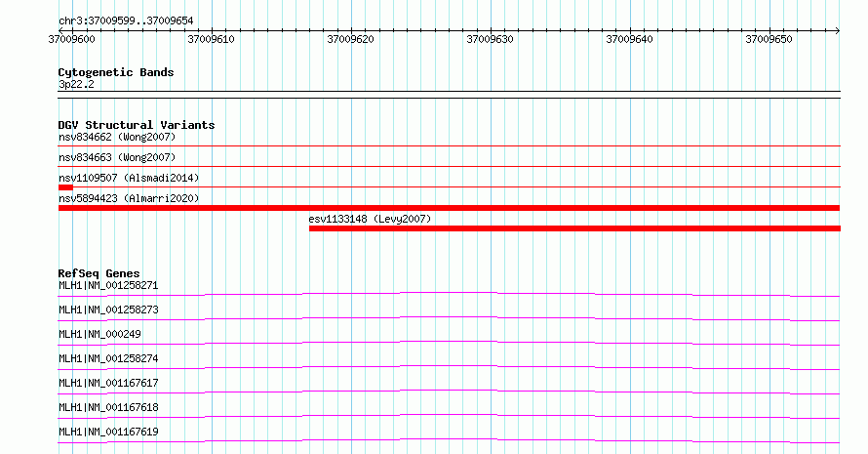The width and height of the screenshot is (868, 454).
Task: Select the Cytogenetic Bands track title
Action: pos(116,72)
